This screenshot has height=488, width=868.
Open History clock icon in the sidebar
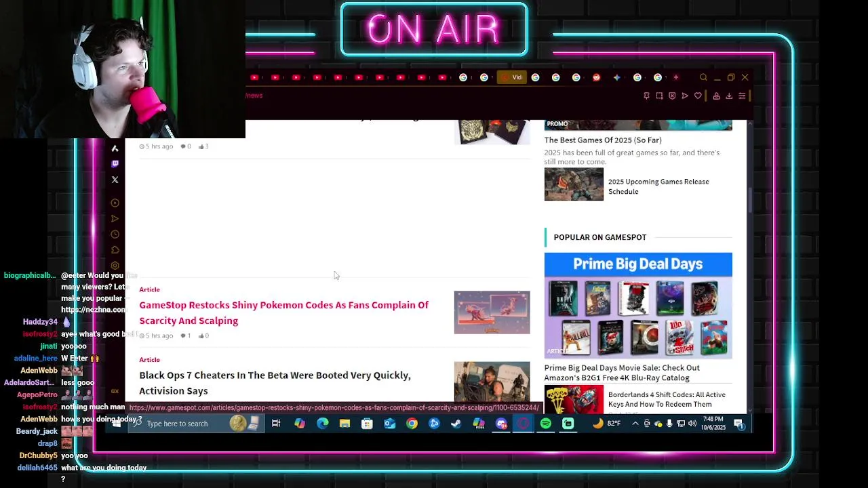coord(115,234)
